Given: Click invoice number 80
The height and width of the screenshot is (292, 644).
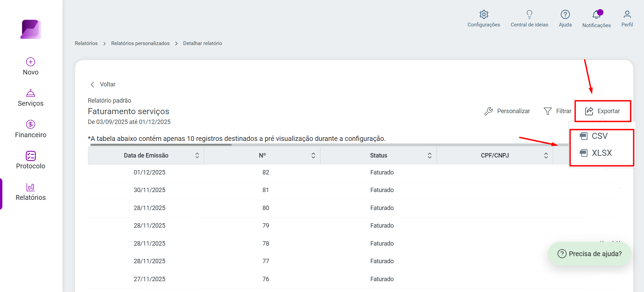Looking at the screenshot, I should tap(266, 208).
